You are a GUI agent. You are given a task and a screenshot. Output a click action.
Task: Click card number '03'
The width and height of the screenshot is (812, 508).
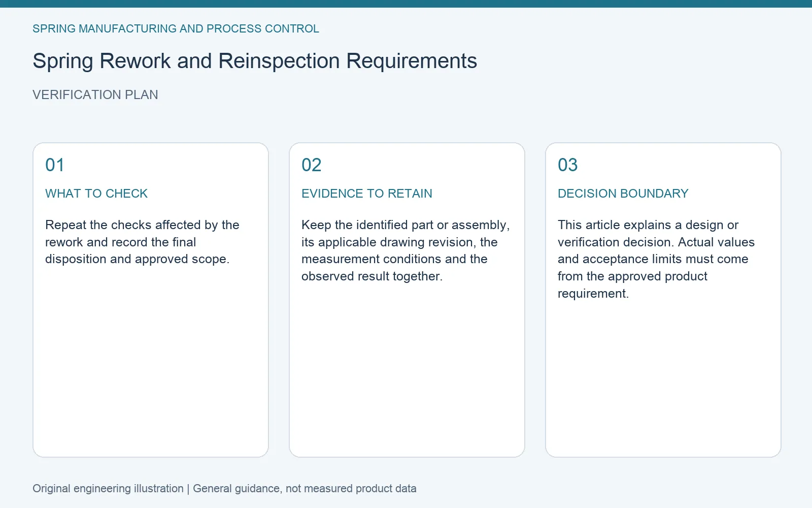(x=568, y=165)
